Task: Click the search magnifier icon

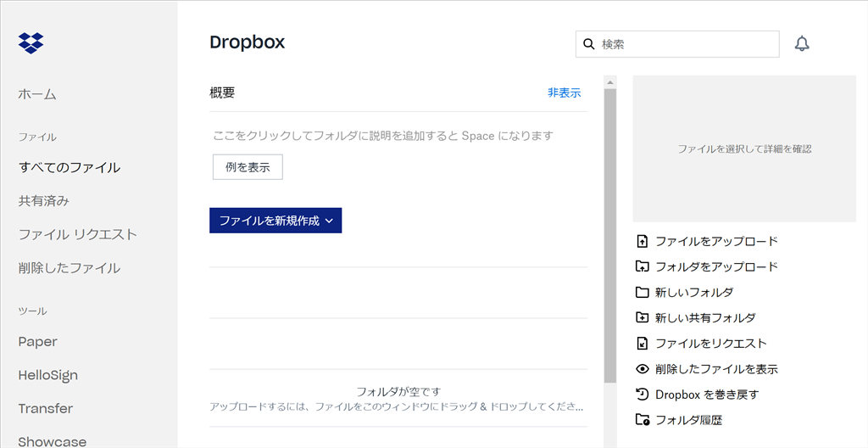Action: [x=590, y=44]
